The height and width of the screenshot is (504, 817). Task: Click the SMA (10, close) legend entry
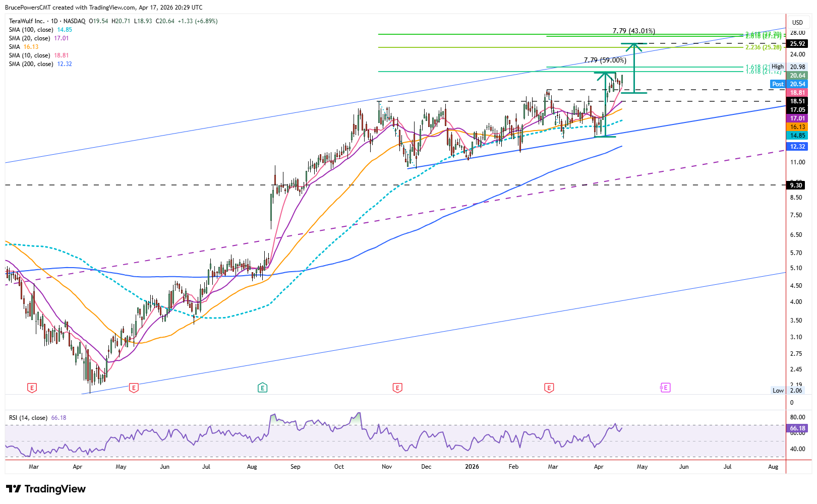[x=39, y=55]
